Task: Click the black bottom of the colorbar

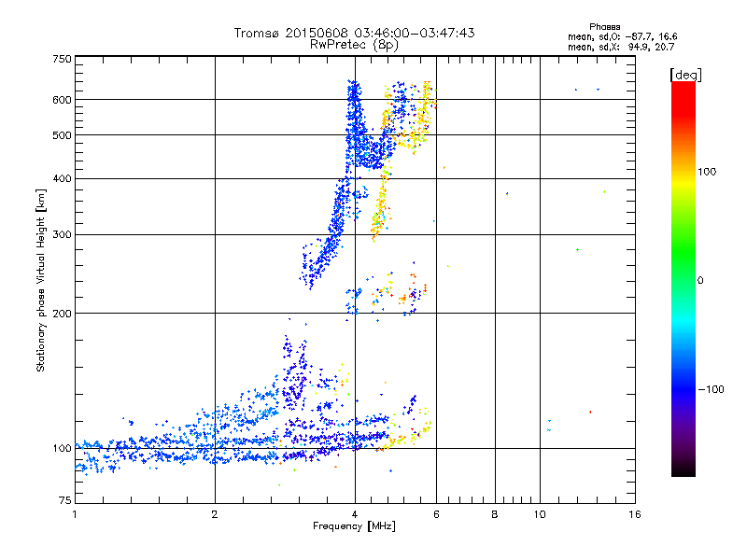Action: [684, 469]
